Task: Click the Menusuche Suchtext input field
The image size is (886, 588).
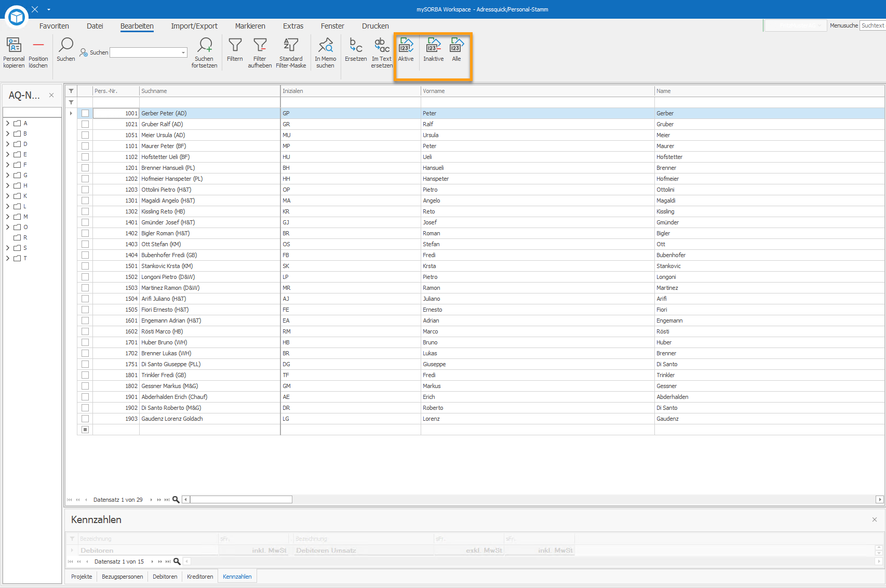Action: tap(872, 25)
